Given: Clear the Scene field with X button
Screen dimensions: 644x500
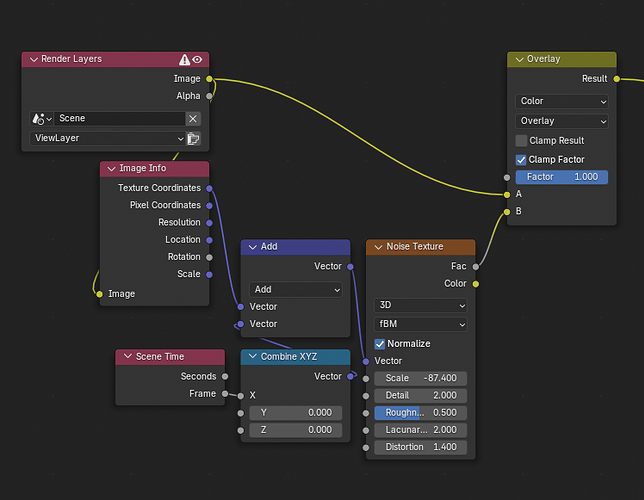Looking at the screenshot, I should coord(193,119).
